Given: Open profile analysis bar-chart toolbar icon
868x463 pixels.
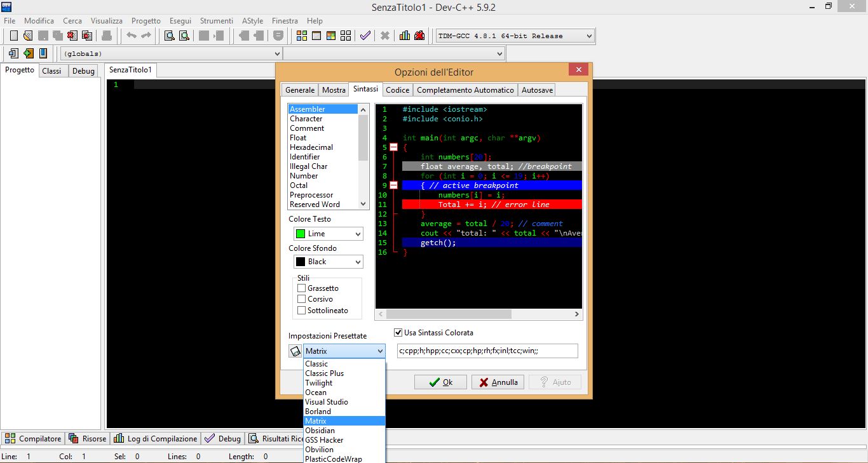Looking at the screenshot, I should pyautogui.click(x=405, y=36).
